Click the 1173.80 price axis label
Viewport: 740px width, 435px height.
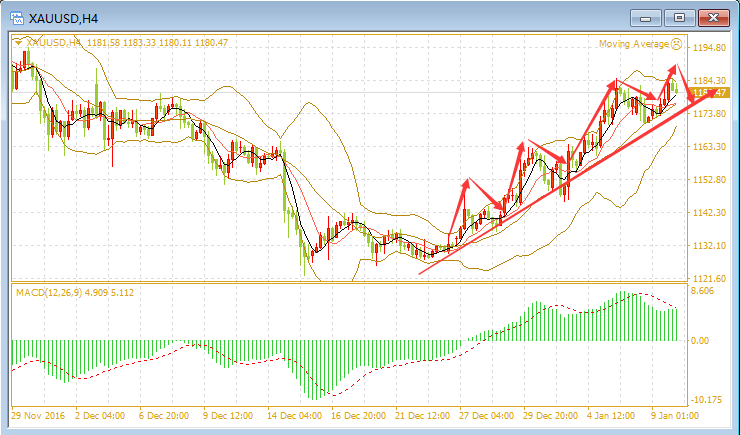point(709,114)
